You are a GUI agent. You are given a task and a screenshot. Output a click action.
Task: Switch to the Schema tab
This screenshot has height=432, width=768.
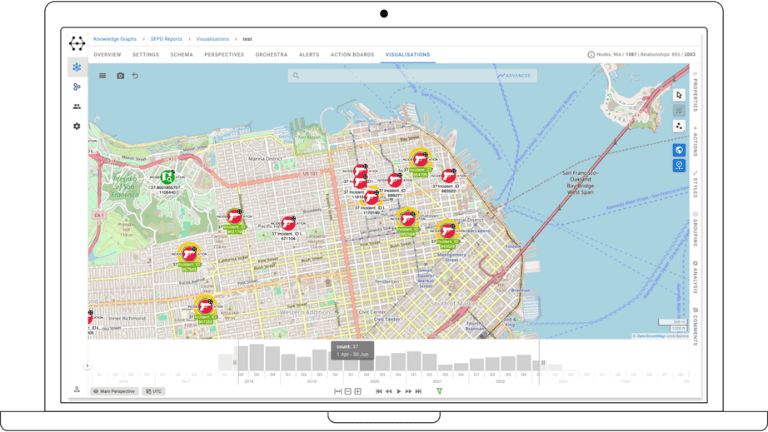181,54
